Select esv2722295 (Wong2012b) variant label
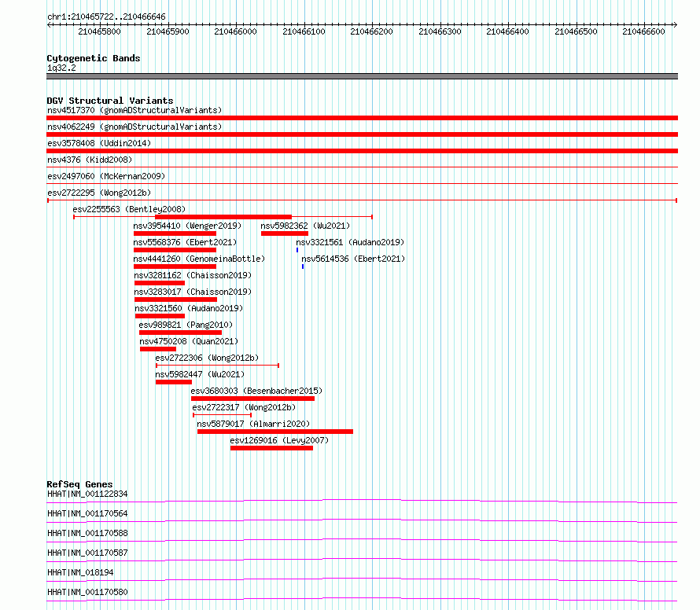 click(x=99, y=193)
